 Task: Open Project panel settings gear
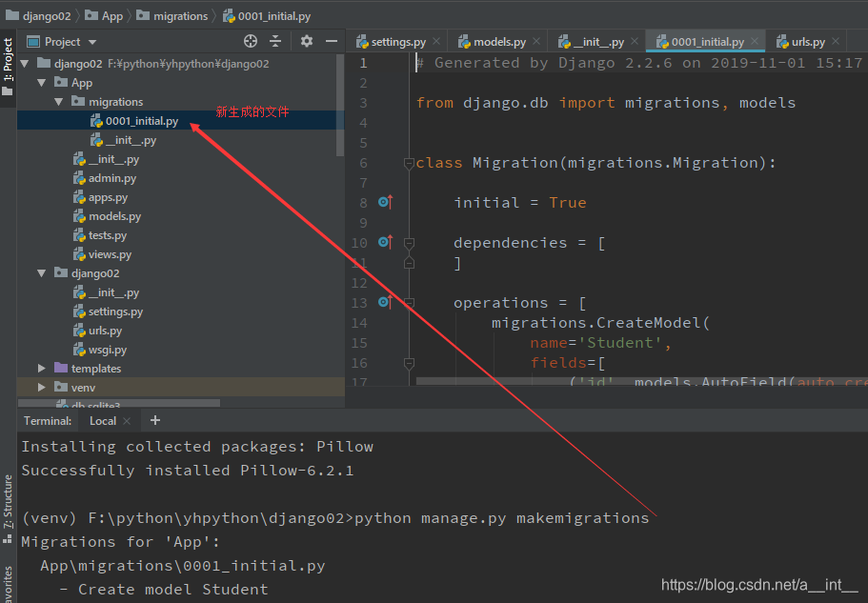(306, 42)
